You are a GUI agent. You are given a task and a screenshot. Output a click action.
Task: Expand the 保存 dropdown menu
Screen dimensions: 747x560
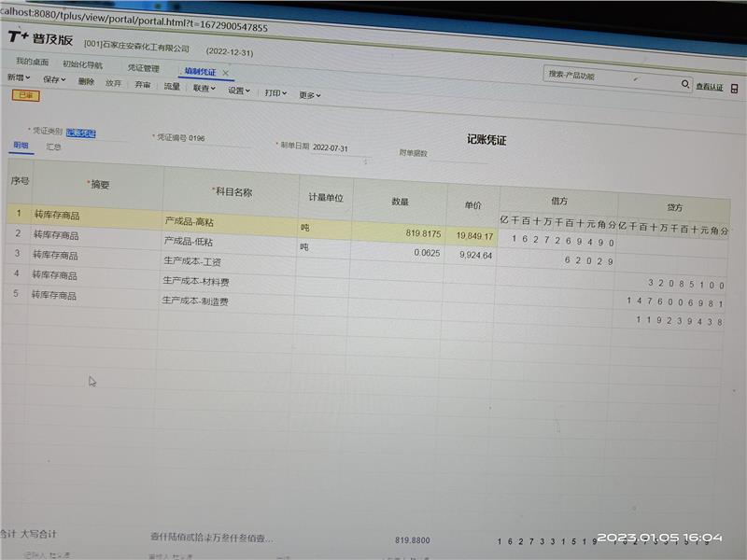(54, 80)
